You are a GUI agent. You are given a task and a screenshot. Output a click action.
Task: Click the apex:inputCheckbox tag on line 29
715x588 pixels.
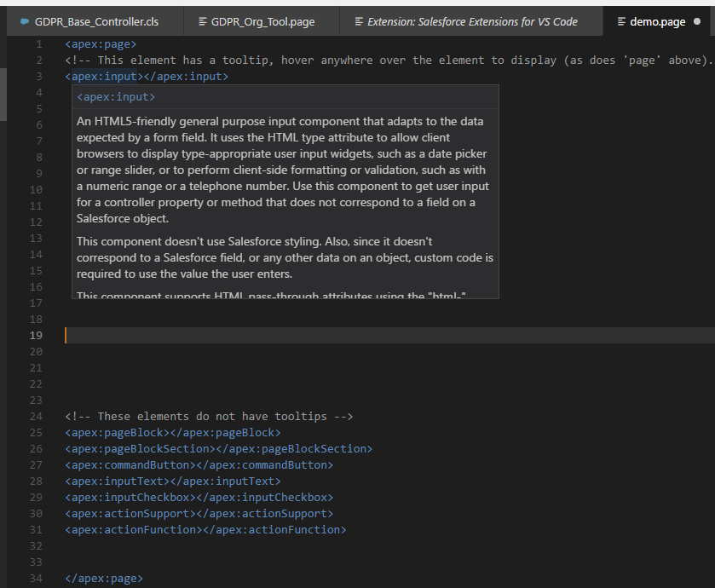(x=199, y=498)
